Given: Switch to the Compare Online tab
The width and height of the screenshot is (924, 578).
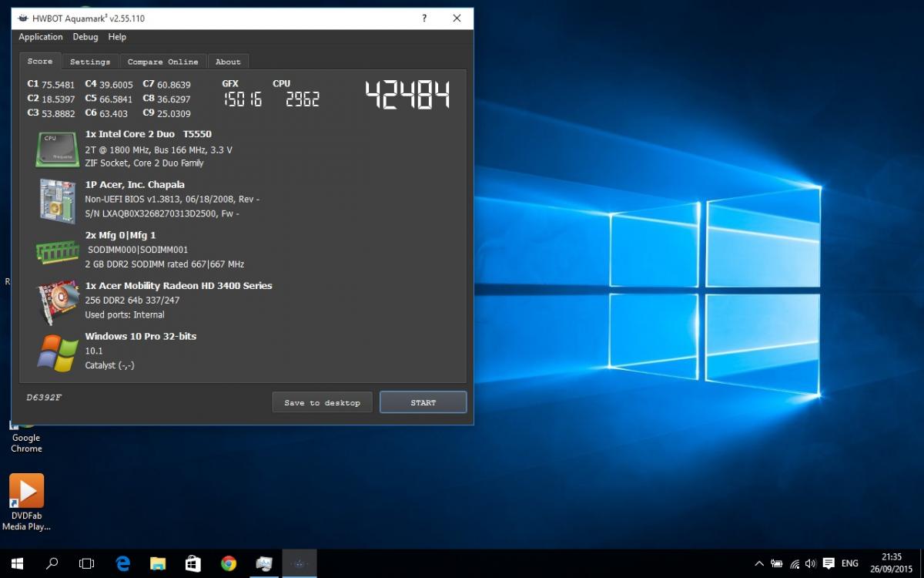Looking at the screenshot, I should (x=162, y=62).
